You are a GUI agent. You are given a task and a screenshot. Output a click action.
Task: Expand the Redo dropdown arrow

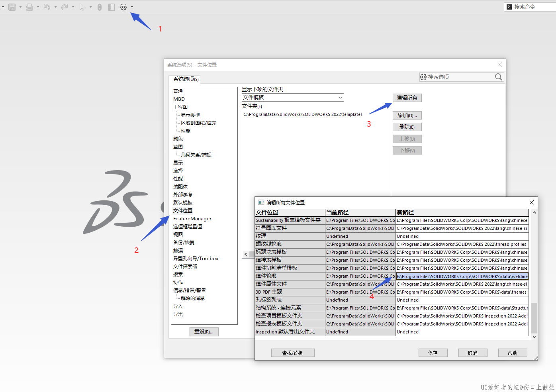[73, 7]
